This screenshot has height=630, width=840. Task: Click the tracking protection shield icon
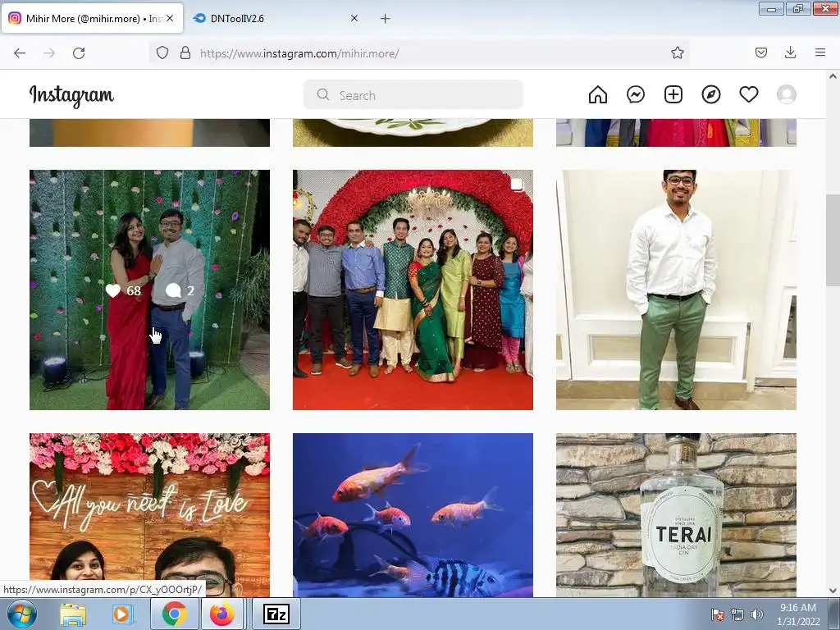click(x=162, y=53)
